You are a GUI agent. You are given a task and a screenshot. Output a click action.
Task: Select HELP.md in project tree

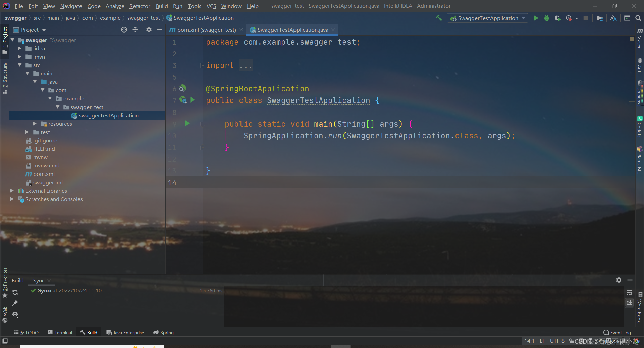[44, 149]
